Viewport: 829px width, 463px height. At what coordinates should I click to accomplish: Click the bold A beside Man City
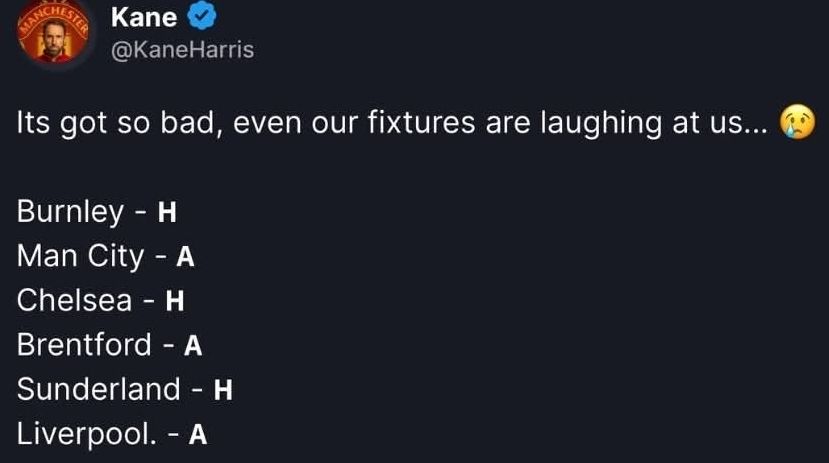185,258
